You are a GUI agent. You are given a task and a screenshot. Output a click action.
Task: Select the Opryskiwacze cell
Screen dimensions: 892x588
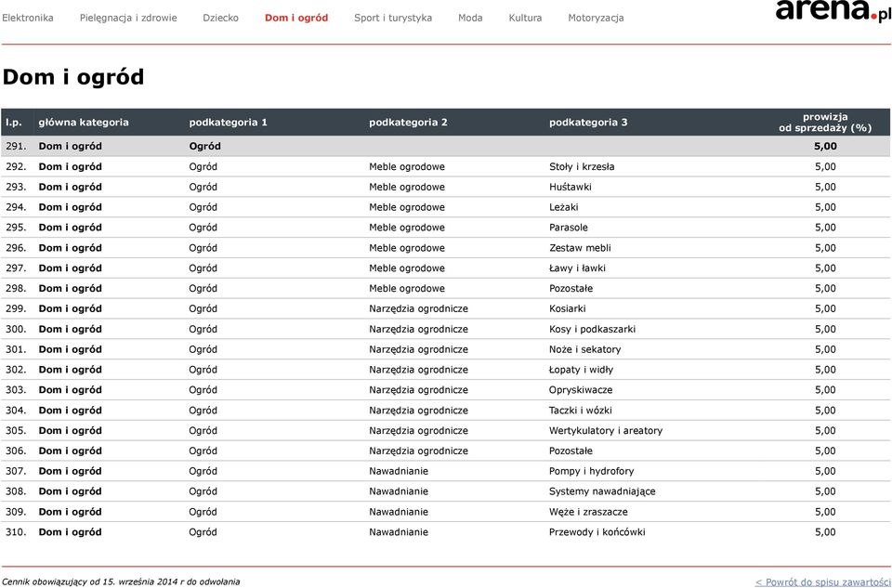pos(581,390)
